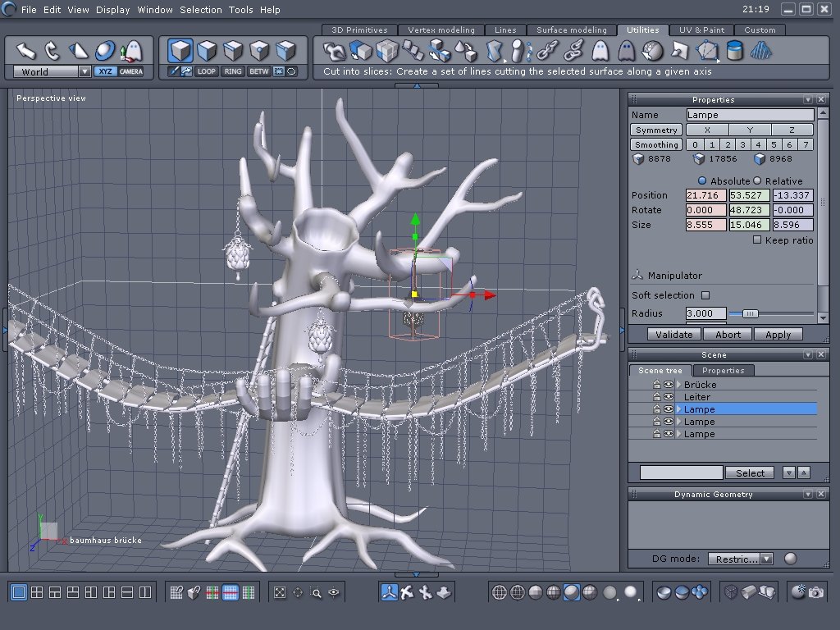Click the camera icon in bottom toolbar
This screenshot has height=630, width=840.
816,591
